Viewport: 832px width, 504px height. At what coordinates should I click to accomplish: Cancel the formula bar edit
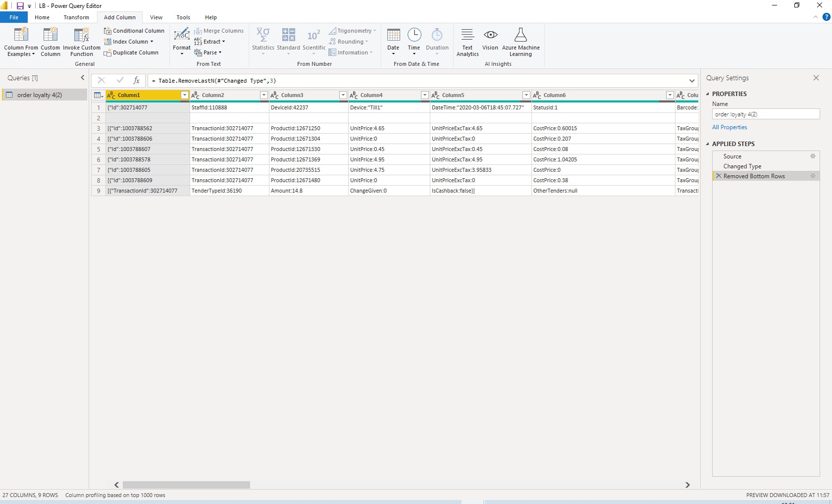[x=101, y=80]
